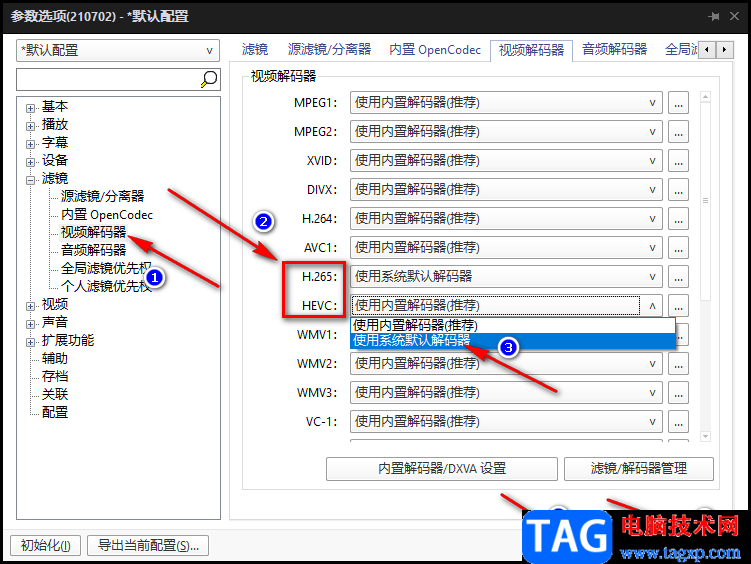Expand the 设备 tree node
Image resolution: width=751 pixels, height=564 pixels.
tap(30, 162)
